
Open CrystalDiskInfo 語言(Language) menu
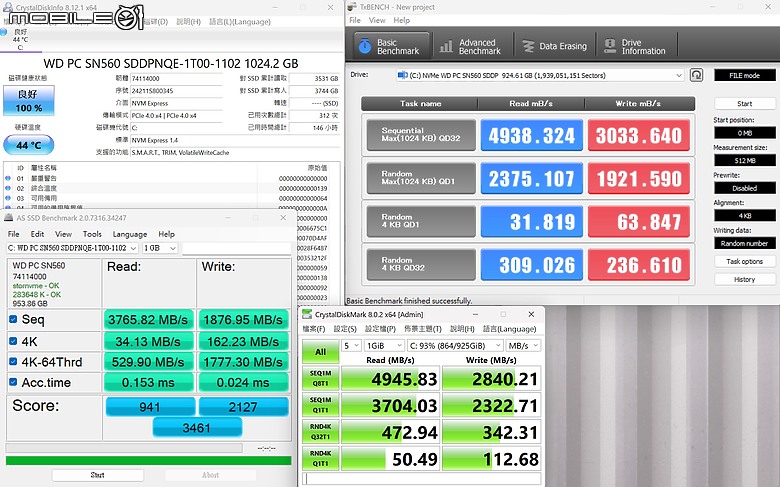coord(240,22)
